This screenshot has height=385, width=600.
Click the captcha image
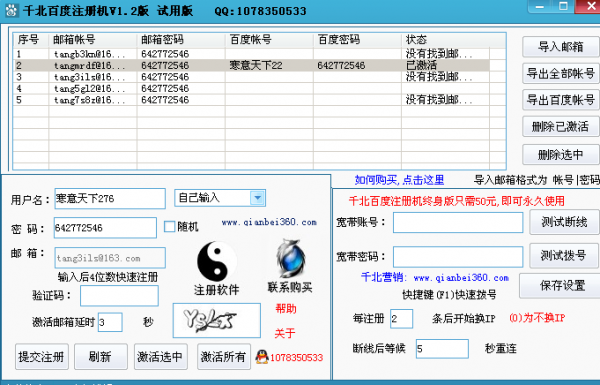click(217, 320)
